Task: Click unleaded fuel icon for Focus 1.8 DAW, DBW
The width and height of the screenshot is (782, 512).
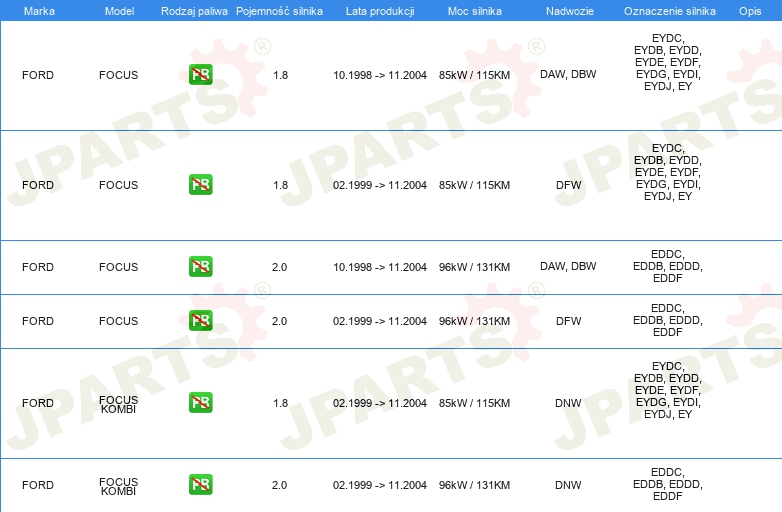Action: [x=200, y=75]
